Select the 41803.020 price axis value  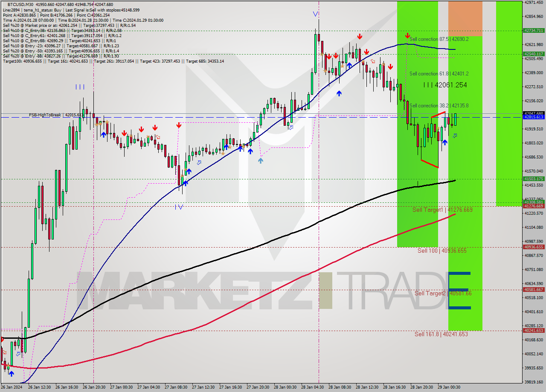point(534,143)
